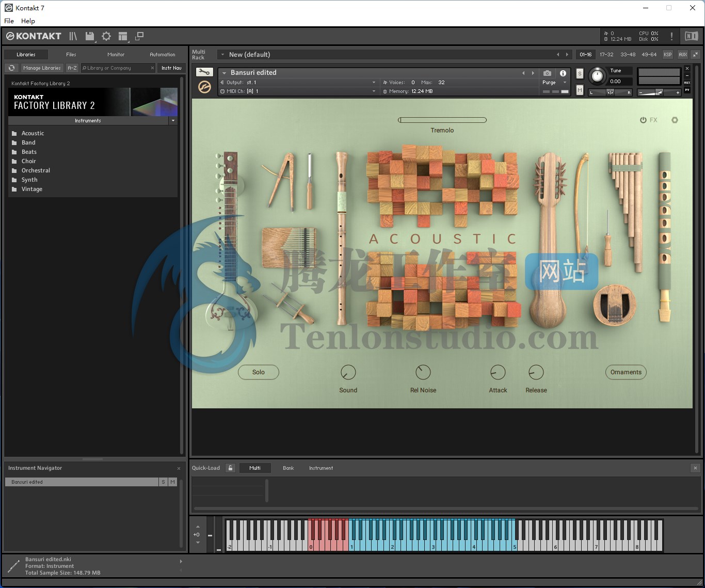Open the save (floppy disk) menu

coord(90,36)
